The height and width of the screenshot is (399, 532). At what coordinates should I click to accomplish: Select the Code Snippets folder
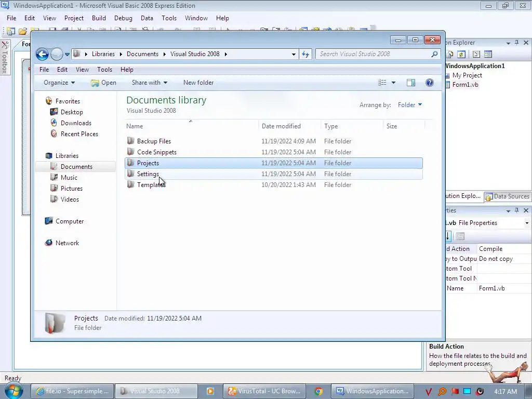[273, 152]
